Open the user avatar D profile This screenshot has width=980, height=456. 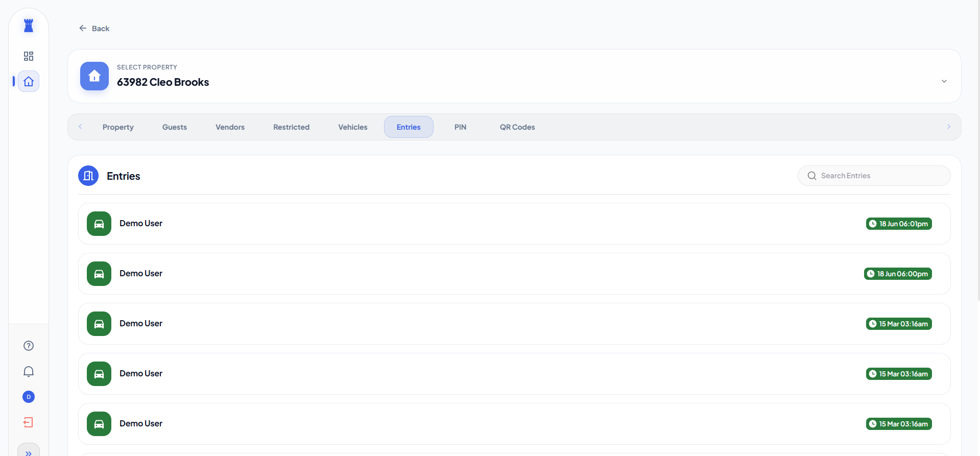29,397
